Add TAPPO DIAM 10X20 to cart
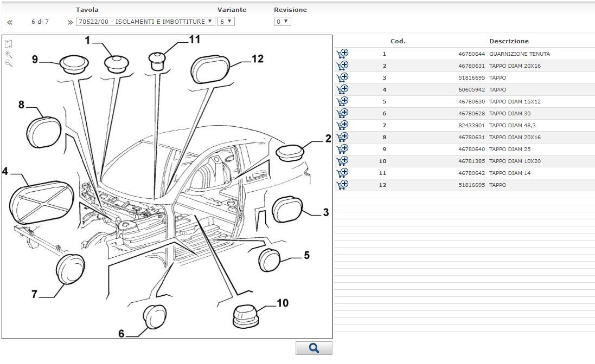This screenshot has height=364, width=595. (x=342, y=161)
